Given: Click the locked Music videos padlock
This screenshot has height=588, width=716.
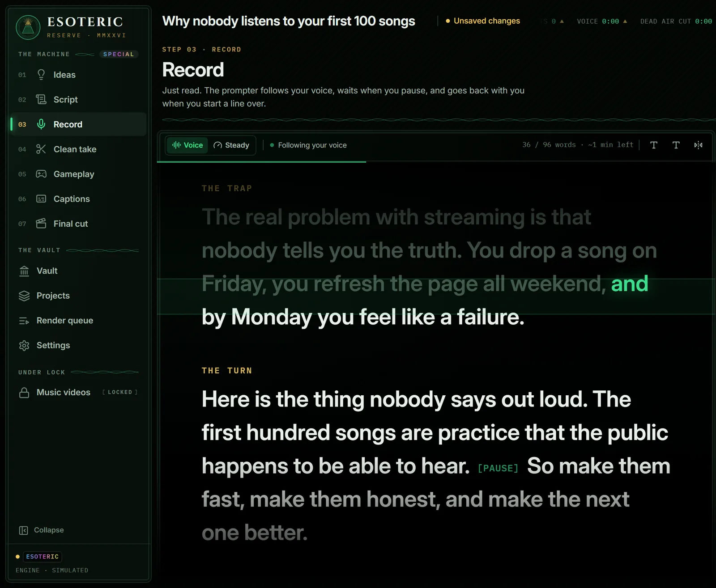Looking at the screenshot, I should click(x=24, y=393).
